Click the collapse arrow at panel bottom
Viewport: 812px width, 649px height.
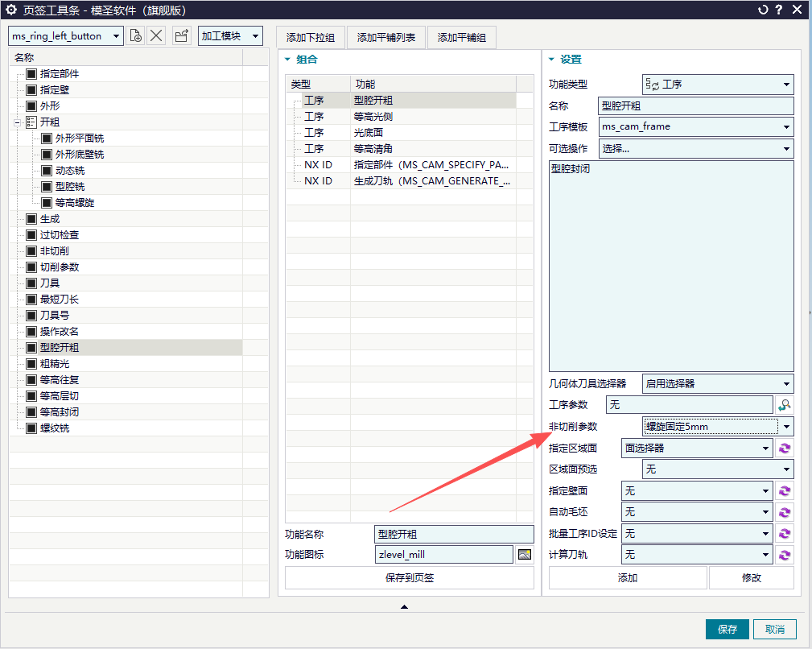pyautogui.click(x=405, y=606)
